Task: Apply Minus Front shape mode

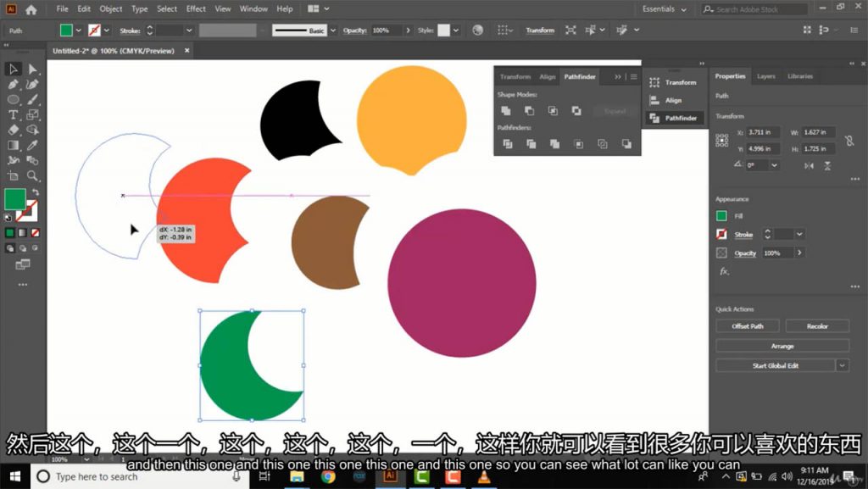Action: click(x=529, y=111)
